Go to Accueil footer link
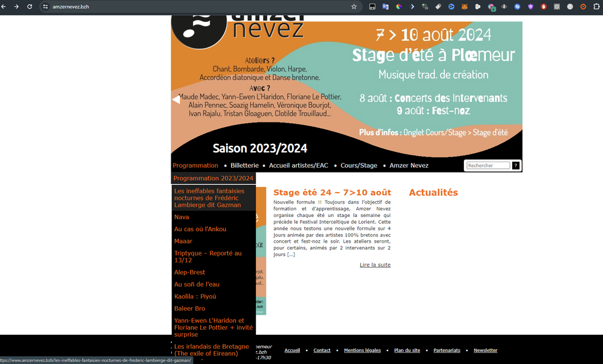Image resolution: width=603 pixels, height=364 pixels. (292, 350)
